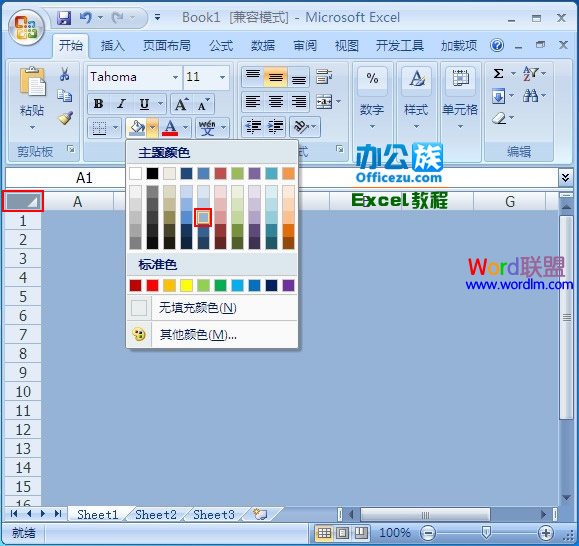Set top vertical alignment
579x546 pixels.
click(253, 77)
